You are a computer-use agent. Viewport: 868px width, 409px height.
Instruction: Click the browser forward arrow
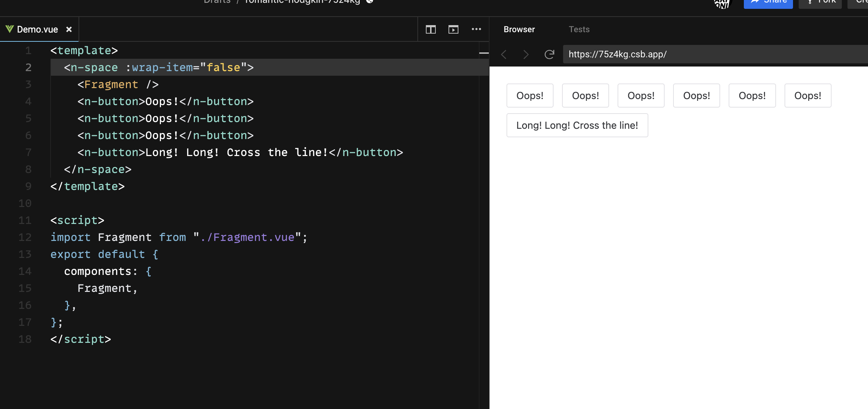coord(526,54)
